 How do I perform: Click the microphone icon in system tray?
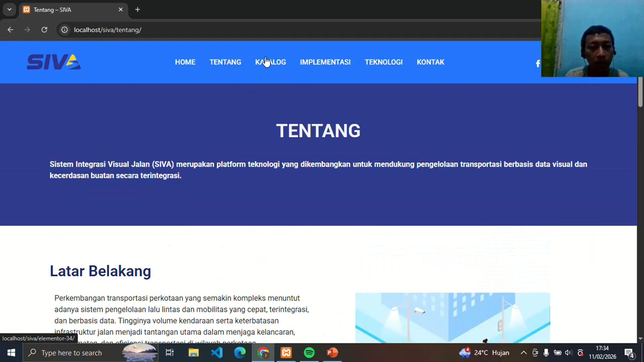tap(546, 353)
